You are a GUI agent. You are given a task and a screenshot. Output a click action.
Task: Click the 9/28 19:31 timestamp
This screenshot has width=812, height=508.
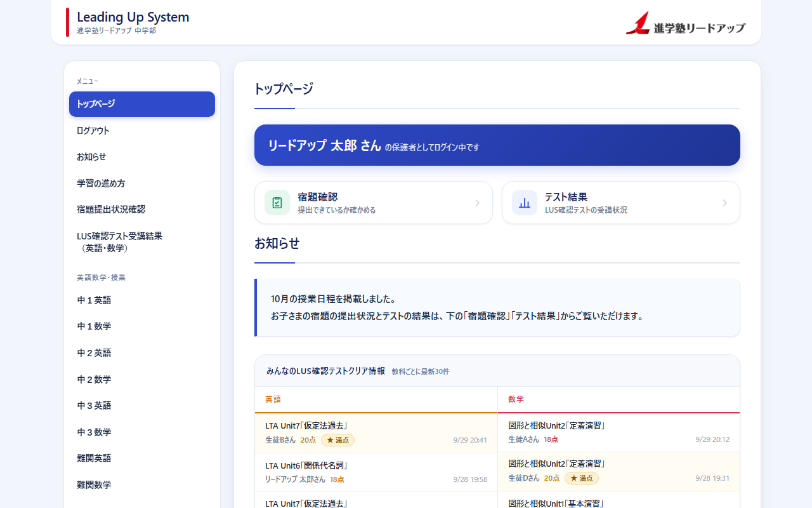pos(712,478)
